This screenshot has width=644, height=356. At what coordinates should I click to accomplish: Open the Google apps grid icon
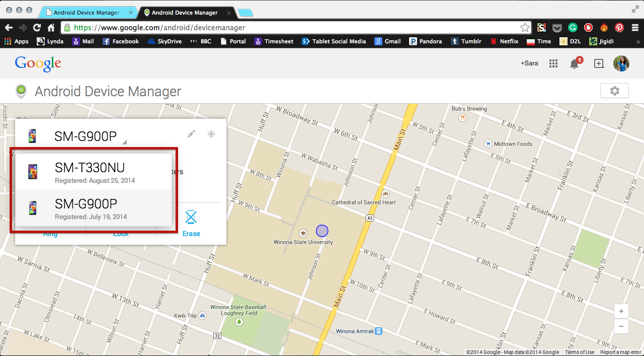(x=553, y=63)
